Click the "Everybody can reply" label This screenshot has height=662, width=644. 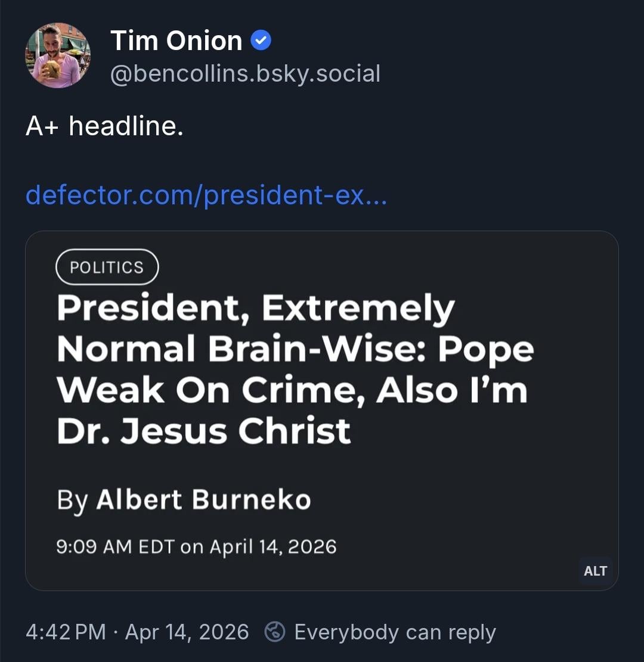(395, 632)
